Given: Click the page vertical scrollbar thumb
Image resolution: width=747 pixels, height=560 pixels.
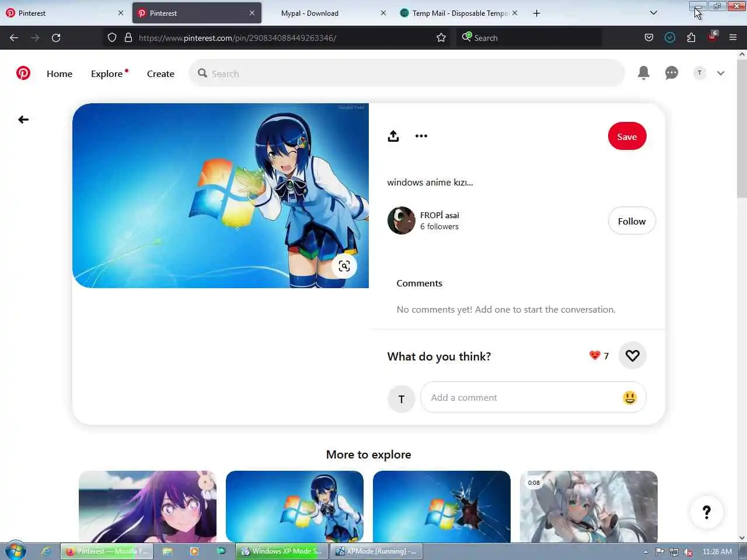Looking at the screenshot, I should click(x=742, y=128).
